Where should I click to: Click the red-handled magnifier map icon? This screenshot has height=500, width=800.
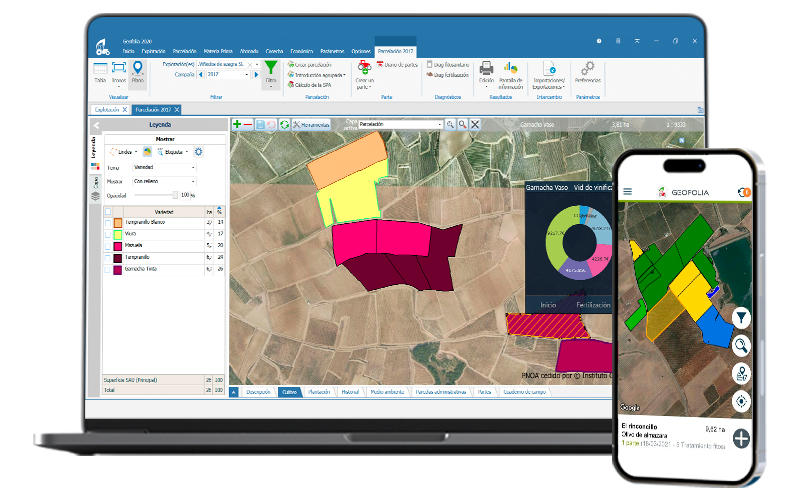pyautogui.click(x=462, y=124)
